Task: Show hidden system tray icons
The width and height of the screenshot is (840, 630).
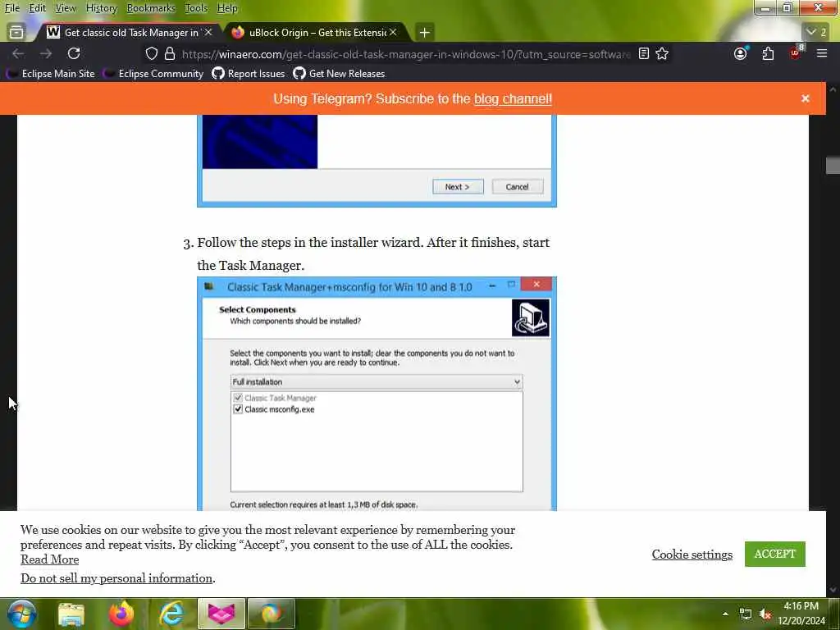Action: 725,614
